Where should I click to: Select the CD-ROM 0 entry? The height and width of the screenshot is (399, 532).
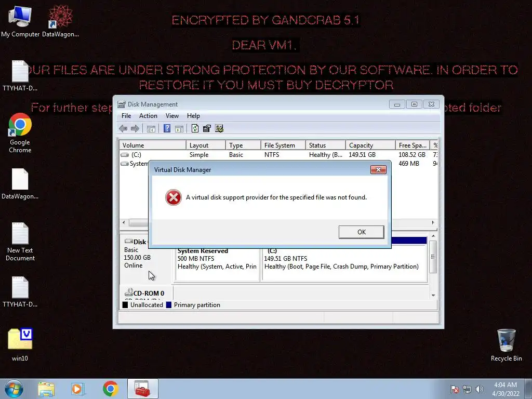click(146, 293)
